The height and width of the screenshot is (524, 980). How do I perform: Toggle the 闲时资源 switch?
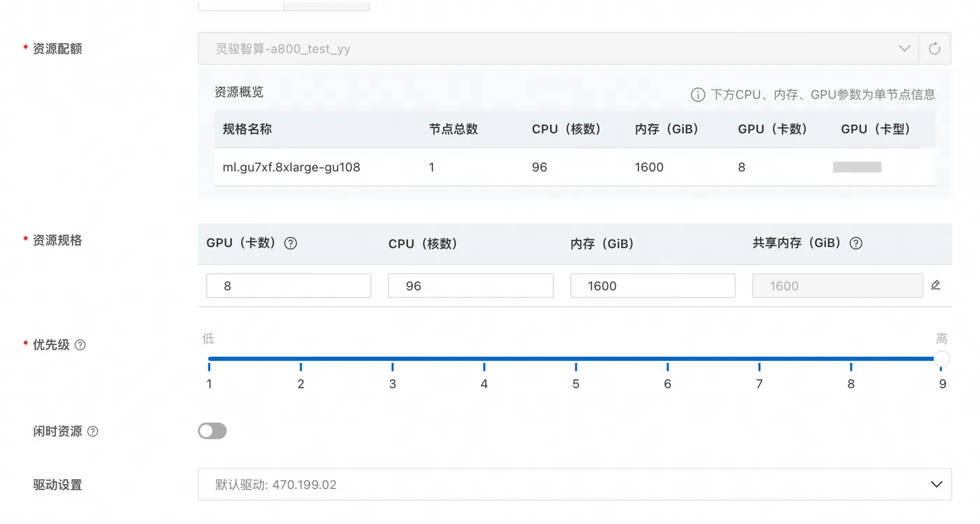[212, 431]
